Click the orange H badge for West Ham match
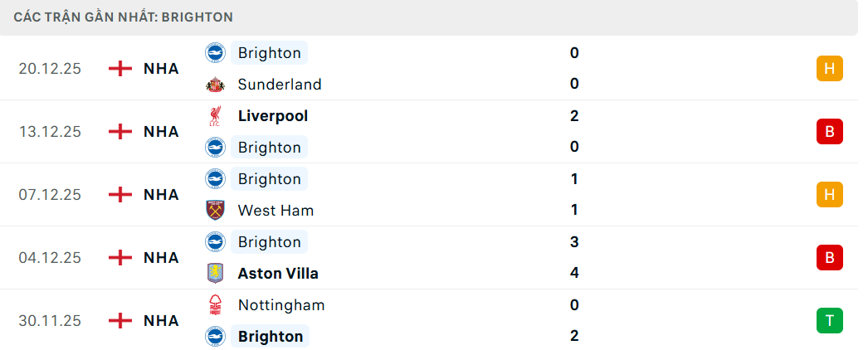 click(829, 195)
